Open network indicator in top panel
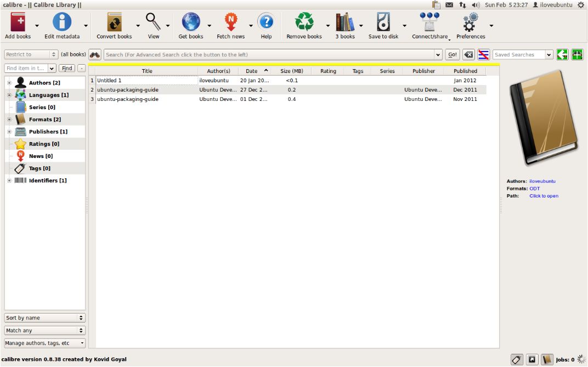The width and height of the screenshot is (588, 367). (463, 5)
